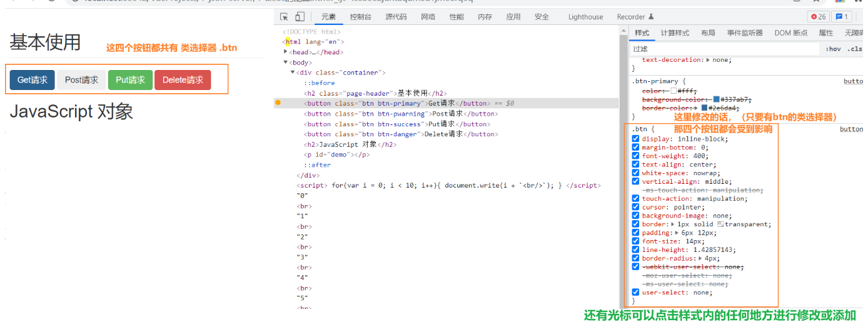
Task: Select the 样式 (Styles) sidebar tab
Action: pos(642,33)
